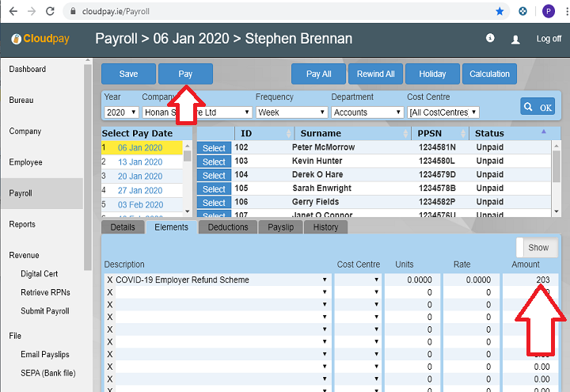Click the Amount field containing 203

click(530, 280)
